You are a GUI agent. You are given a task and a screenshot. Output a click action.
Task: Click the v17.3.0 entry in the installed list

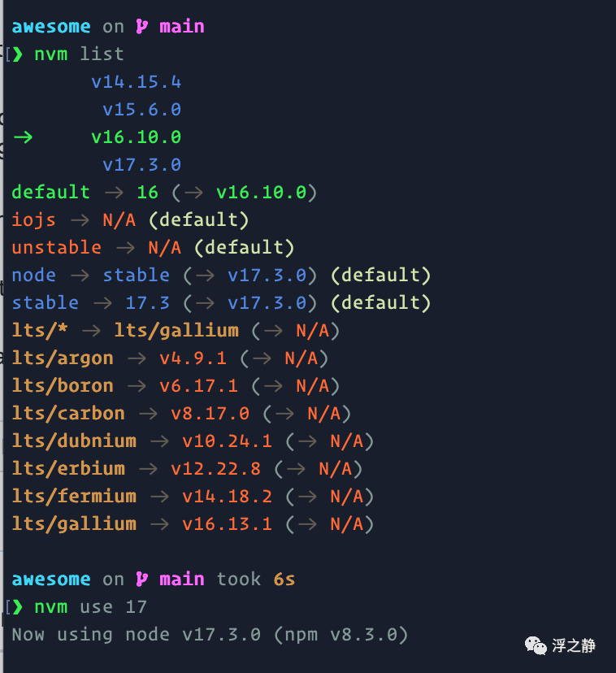[141, 164]
